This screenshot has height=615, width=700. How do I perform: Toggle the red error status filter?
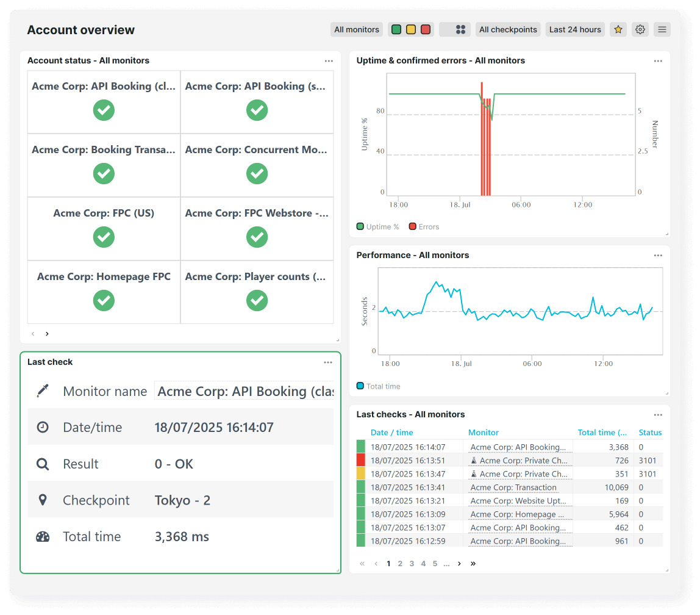click(425, 29)
